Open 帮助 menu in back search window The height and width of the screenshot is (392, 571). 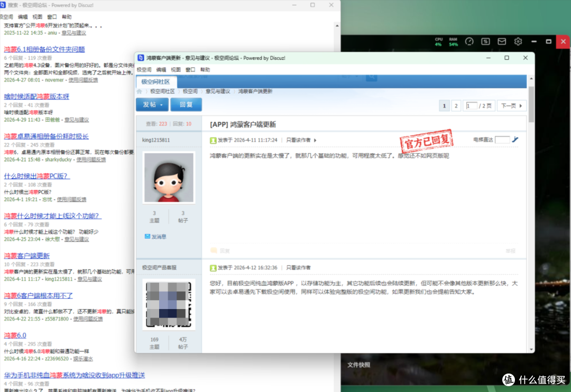(67, 17)
